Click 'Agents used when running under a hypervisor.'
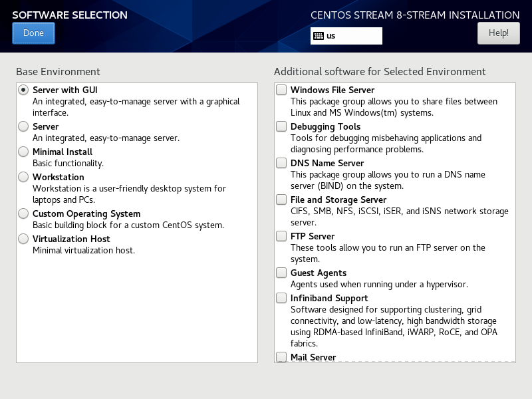The height and width of the screenshot is (399, 532). (x=379, y=285)
